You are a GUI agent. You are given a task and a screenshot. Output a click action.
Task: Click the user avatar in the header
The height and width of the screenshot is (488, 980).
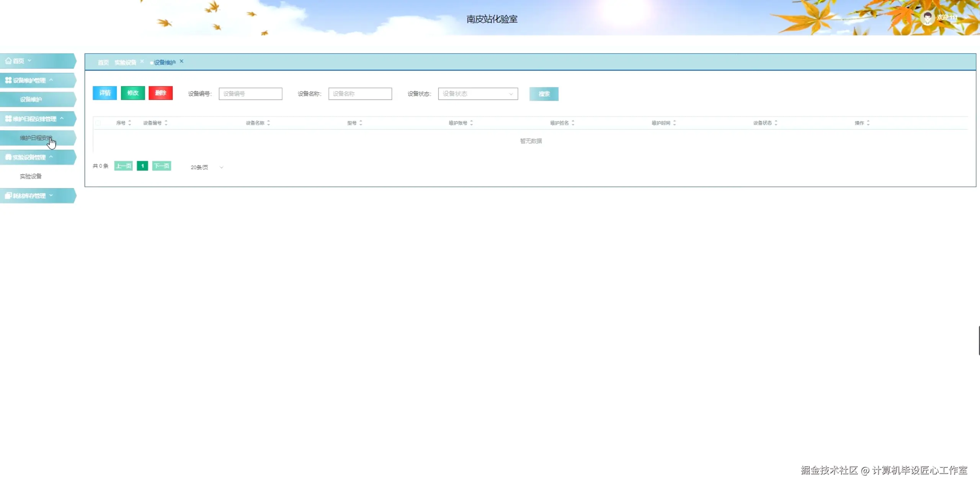click(x=927, y=18)
